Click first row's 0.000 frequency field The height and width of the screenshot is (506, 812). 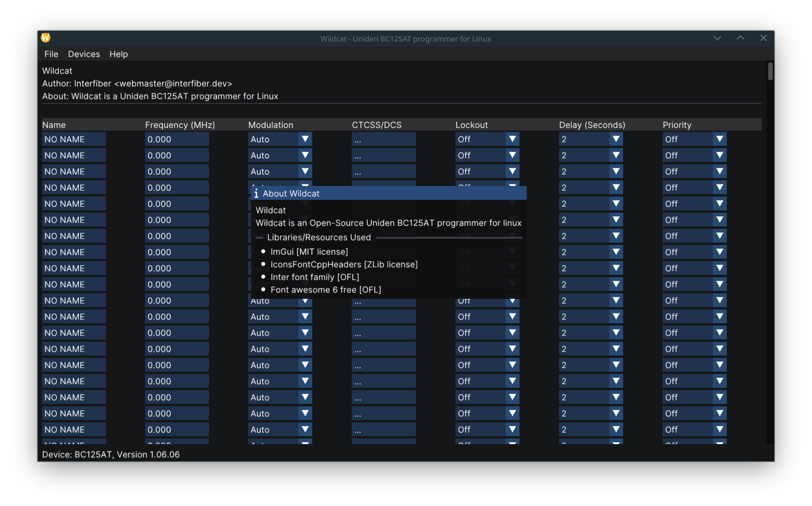177,139
